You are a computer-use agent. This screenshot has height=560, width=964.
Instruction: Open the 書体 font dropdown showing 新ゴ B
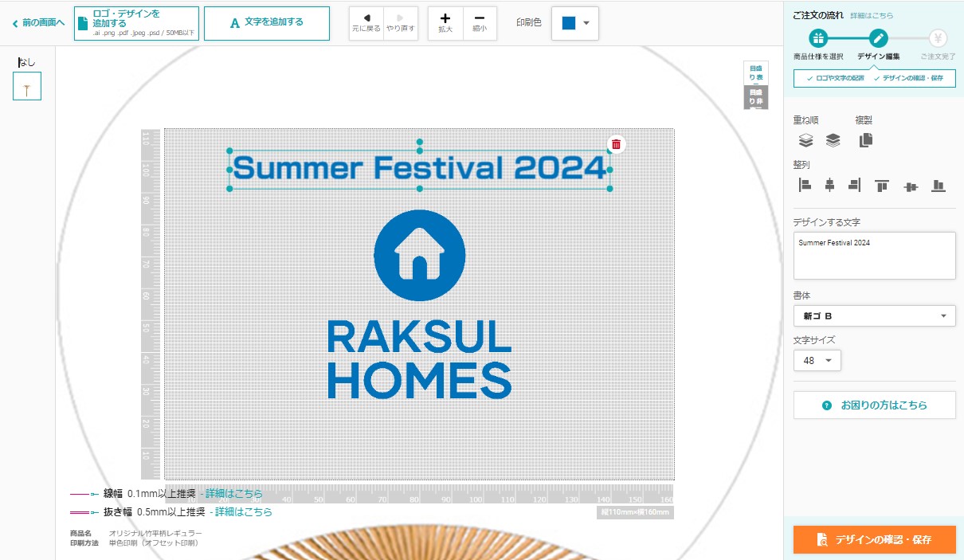874,315
